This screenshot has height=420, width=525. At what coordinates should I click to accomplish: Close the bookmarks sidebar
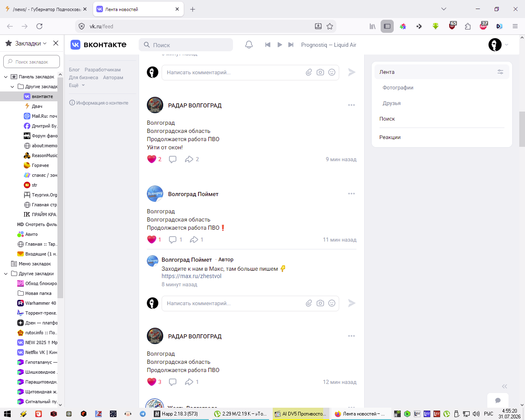[x=56, y=43]
